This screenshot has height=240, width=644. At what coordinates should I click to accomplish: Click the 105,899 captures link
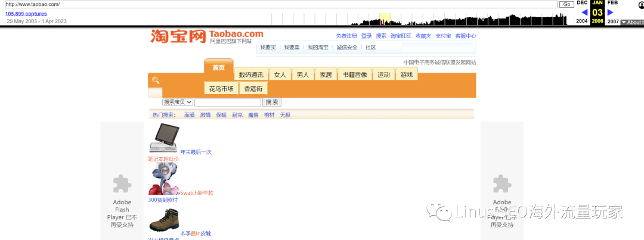(26, 14)
